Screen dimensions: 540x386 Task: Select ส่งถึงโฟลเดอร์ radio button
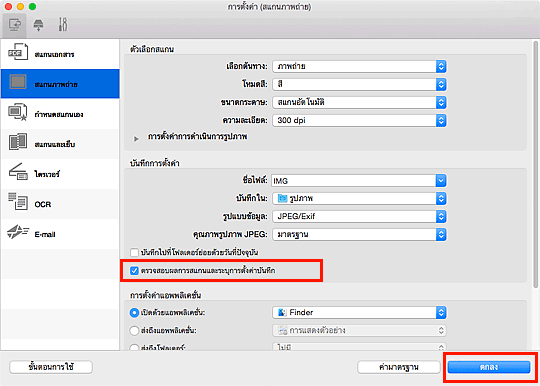point(134,347)
